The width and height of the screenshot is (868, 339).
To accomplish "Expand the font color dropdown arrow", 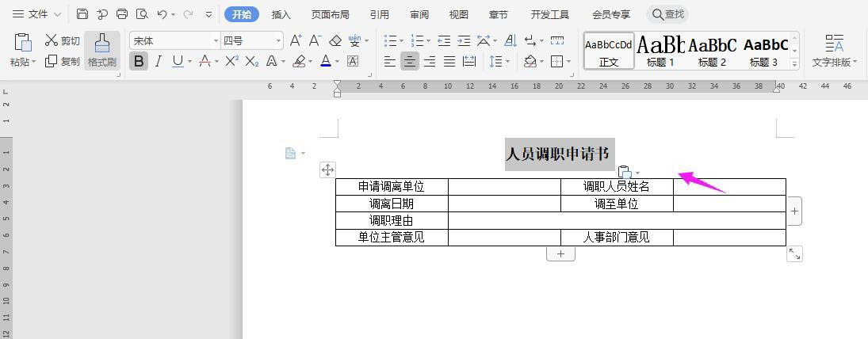I will tap(338, 62).
